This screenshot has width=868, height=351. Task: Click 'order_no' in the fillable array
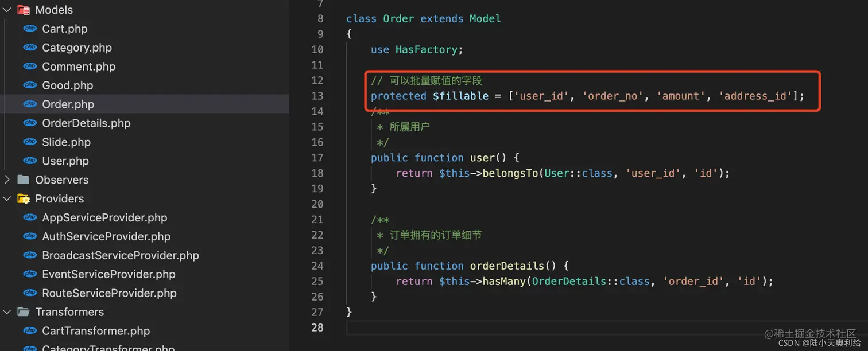pyautogui.click(x=613, y=96)
